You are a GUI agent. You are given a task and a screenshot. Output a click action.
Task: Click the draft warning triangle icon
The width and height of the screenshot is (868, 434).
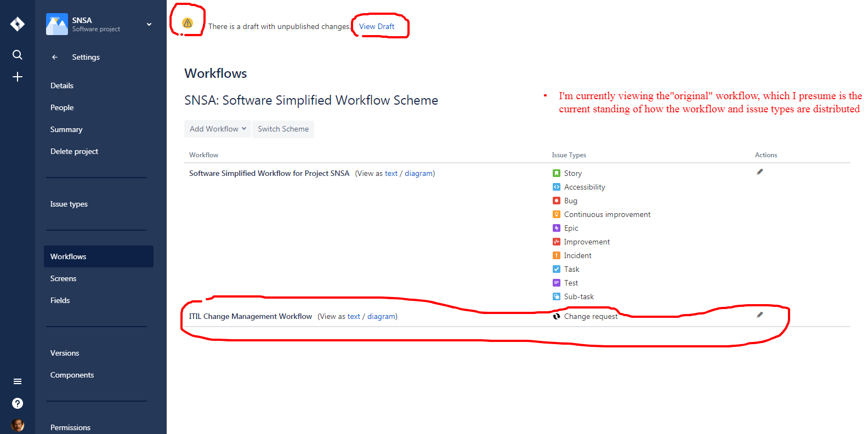click(188, 22)
